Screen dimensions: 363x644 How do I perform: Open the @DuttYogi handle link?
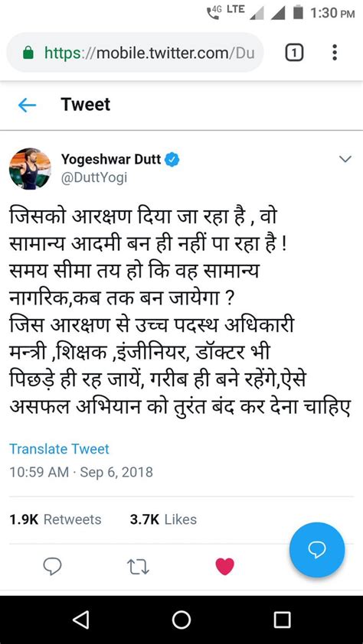[x=94, y=177]
